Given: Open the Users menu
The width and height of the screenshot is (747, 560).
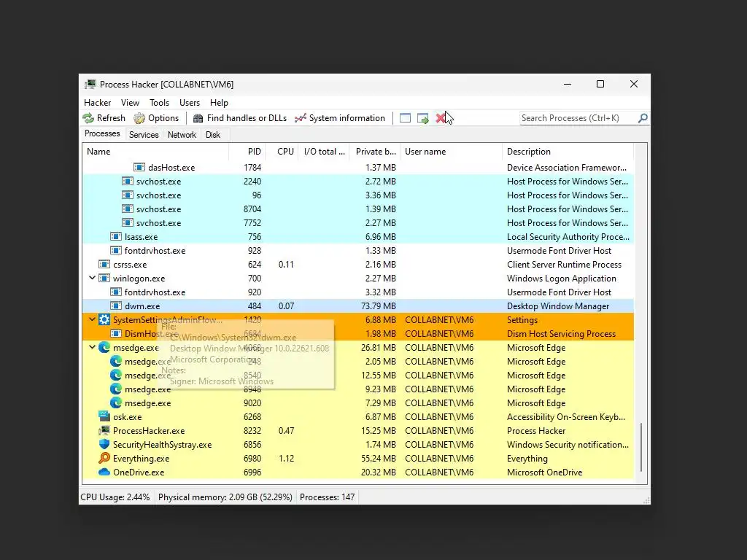Looking at the screenshot, I should pos(190,102).
